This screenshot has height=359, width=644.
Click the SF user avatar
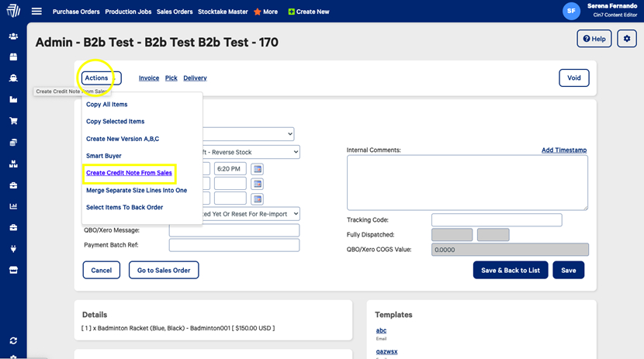(x=571, y=11)
